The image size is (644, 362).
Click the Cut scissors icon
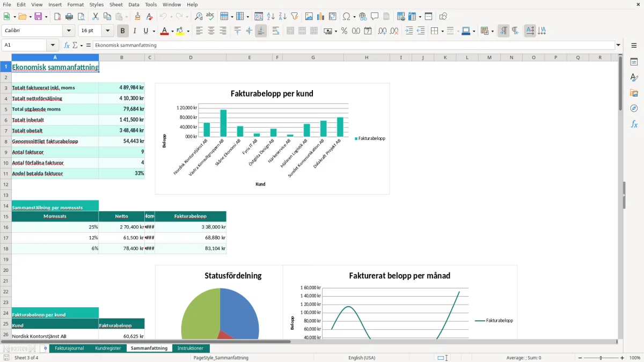[x=96, y=17]
